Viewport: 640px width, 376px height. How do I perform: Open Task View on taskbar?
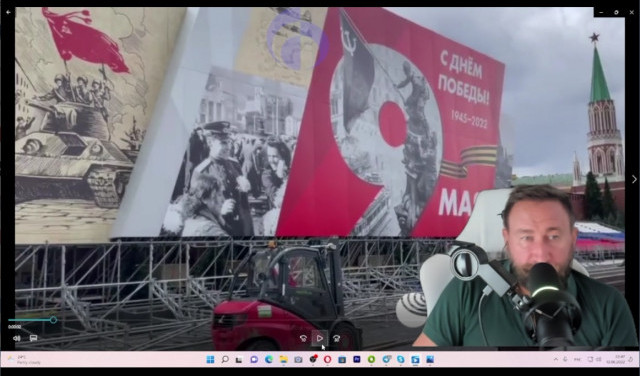click(x=239, y=360)
